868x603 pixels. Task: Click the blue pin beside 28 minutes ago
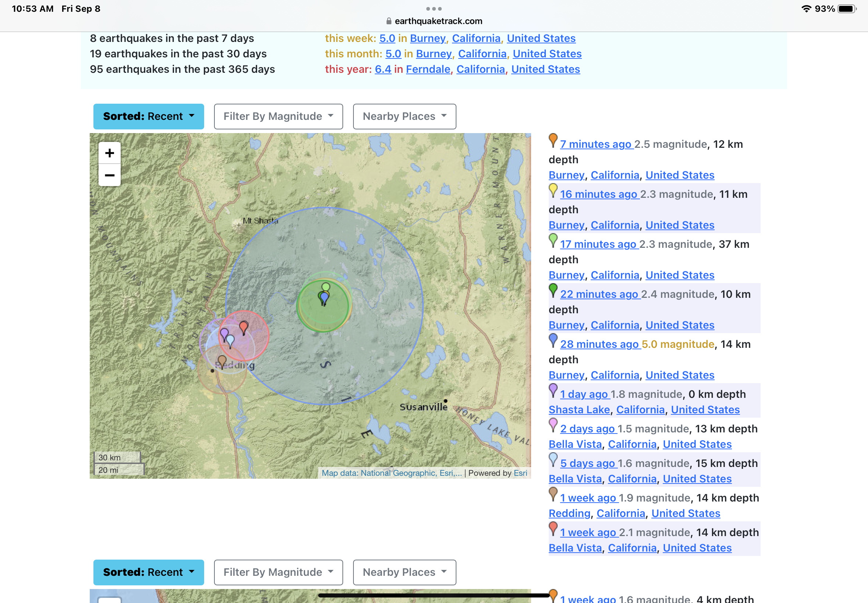click(x=553, y=340)
